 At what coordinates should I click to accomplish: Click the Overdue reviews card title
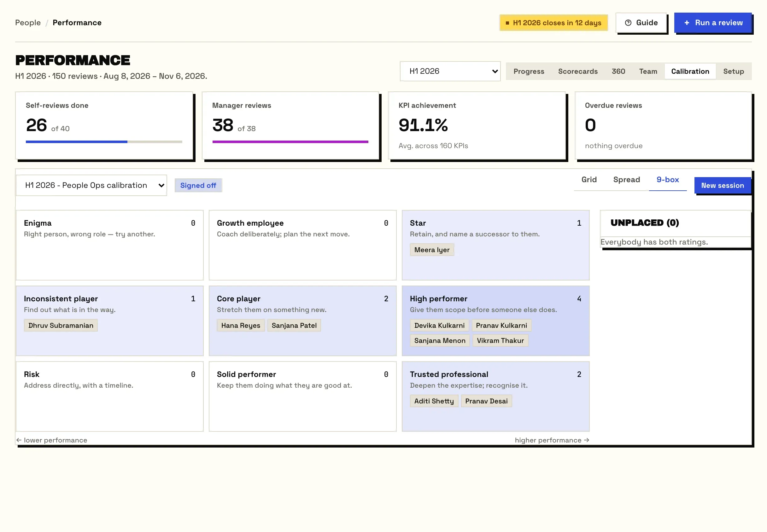tap(613, 105)
